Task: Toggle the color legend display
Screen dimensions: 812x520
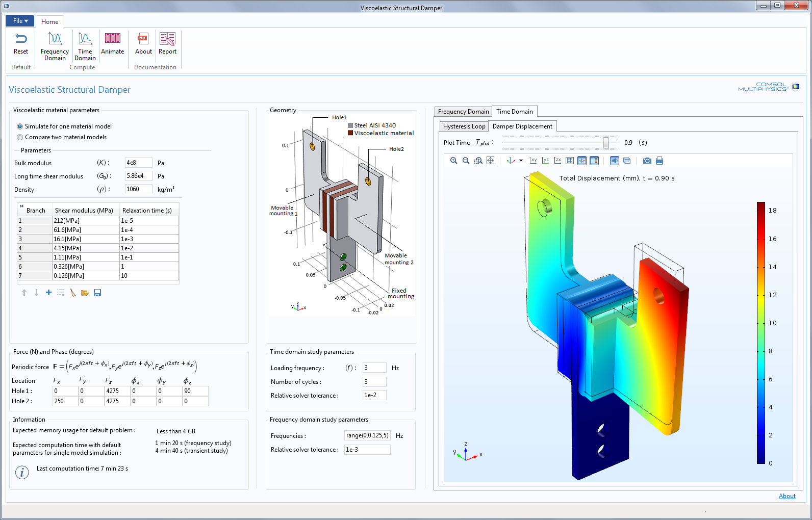Action: 594,161
